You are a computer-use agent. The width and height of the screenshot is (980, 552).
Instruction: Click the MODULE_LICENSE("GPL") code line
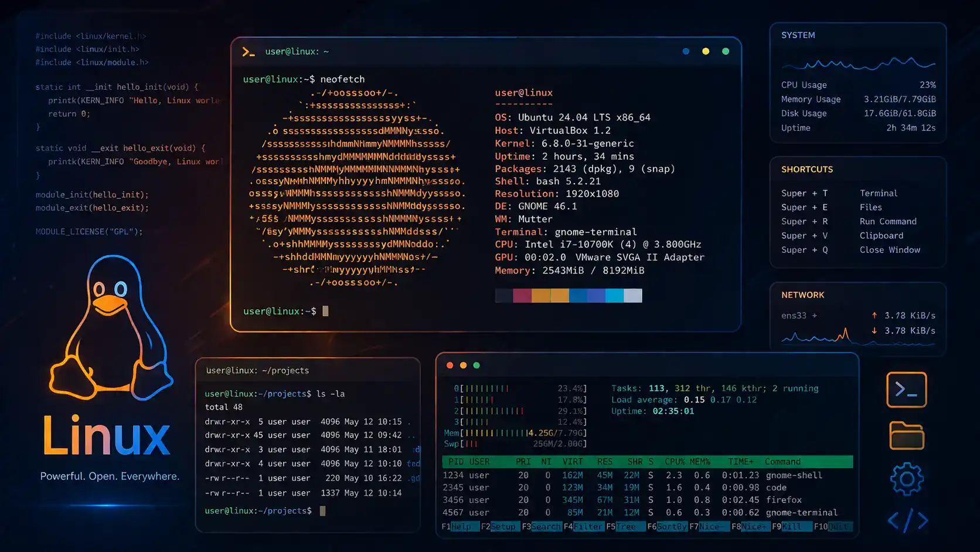click(x=89, y=231)
